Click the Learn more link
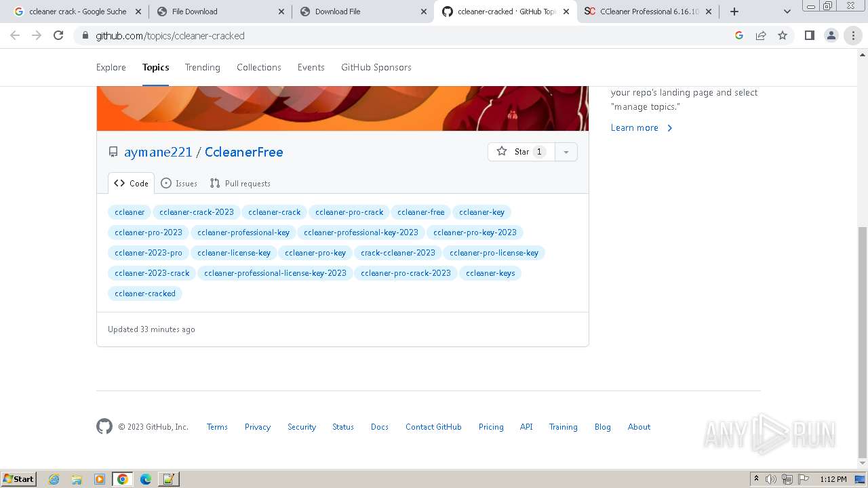The height and width of the screenshot is (488, 868). pos(642,127)
